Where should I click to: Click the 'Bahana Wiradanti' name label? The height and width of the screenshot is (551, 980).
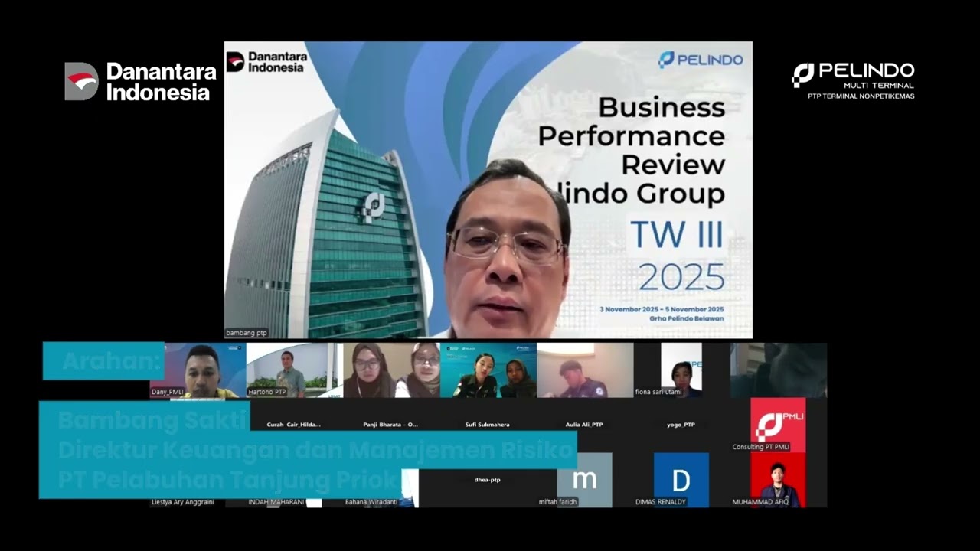tap(371, 502)
